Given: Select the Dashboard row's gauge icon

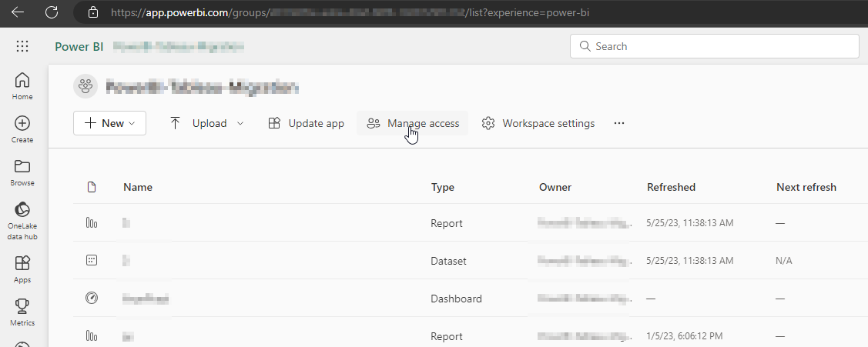Looking at the screenshot, I should click(x=92, y=299).
